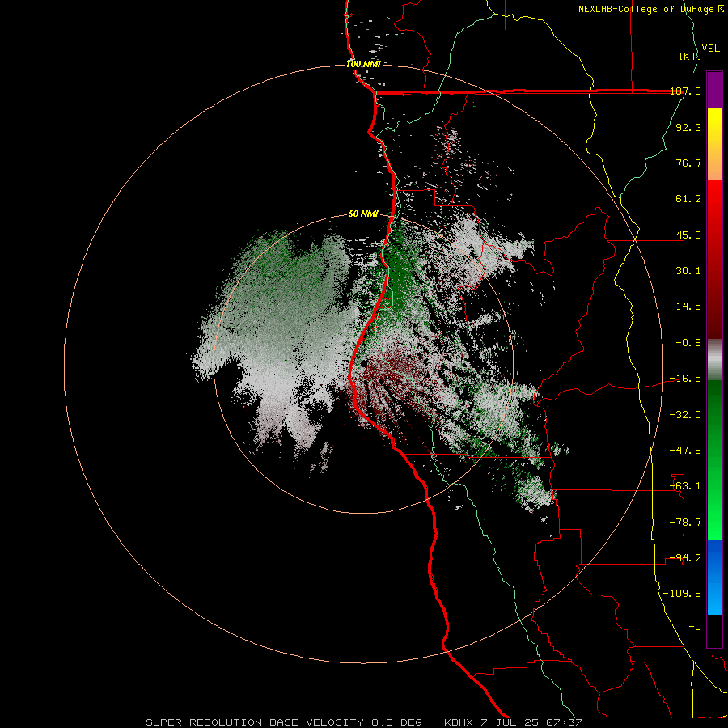The height and width of the screenshot is (728, 728).
Task: Select the -16.5 legend value
Action: [685, 379]
